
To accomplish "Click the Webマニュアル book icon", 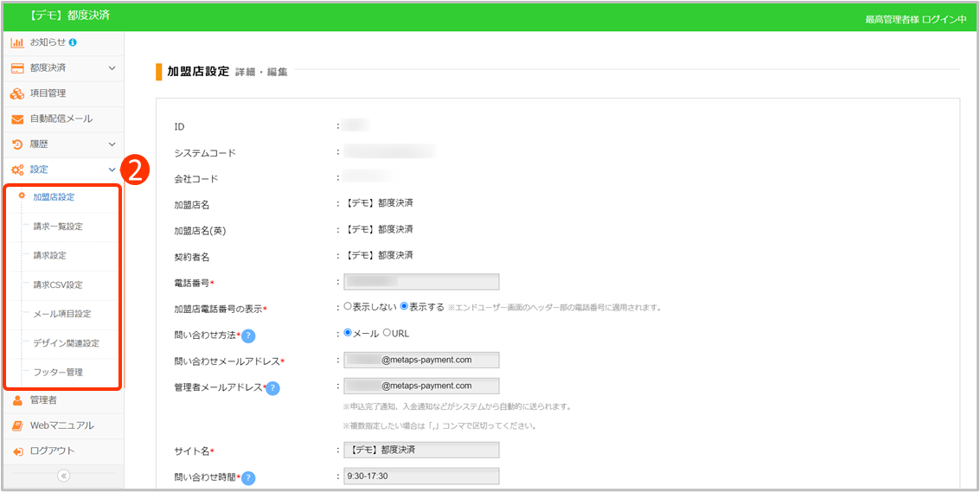I will coord(17,425).
